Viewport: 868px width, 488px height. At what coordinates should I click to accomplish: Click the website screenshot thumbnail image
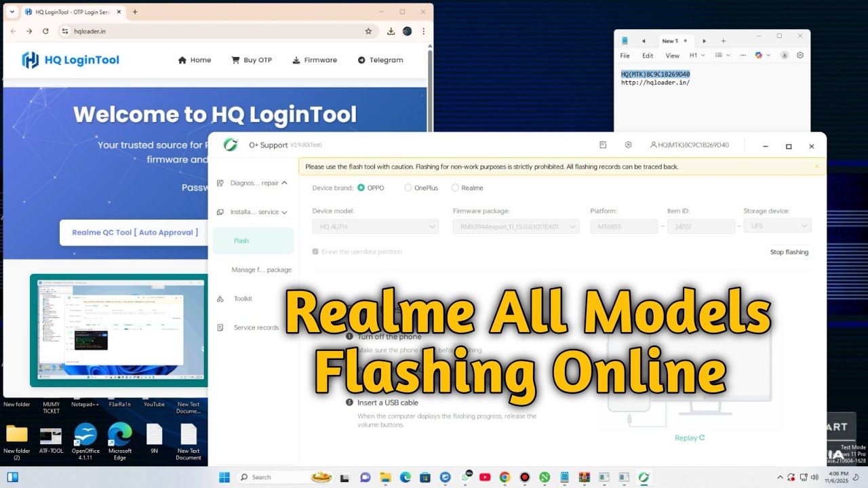click(119, 331)
